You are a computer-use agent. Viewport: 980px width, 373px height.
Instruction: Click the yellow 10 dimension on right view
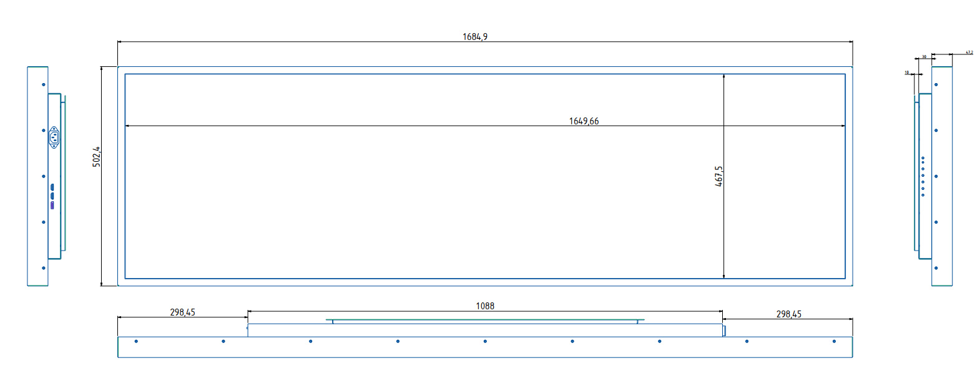click(x=907, y=72)
